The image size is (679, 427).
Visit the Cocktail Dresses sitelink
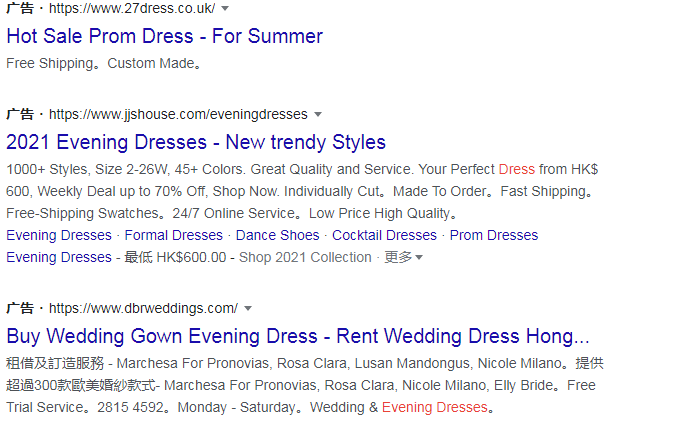click(x=384, y=235)
